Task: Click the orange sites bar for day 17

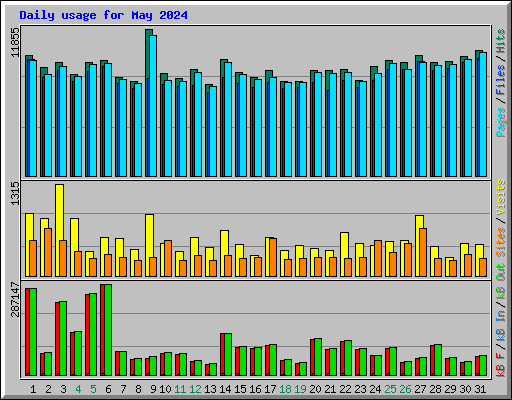Action: tap(273, 257)
